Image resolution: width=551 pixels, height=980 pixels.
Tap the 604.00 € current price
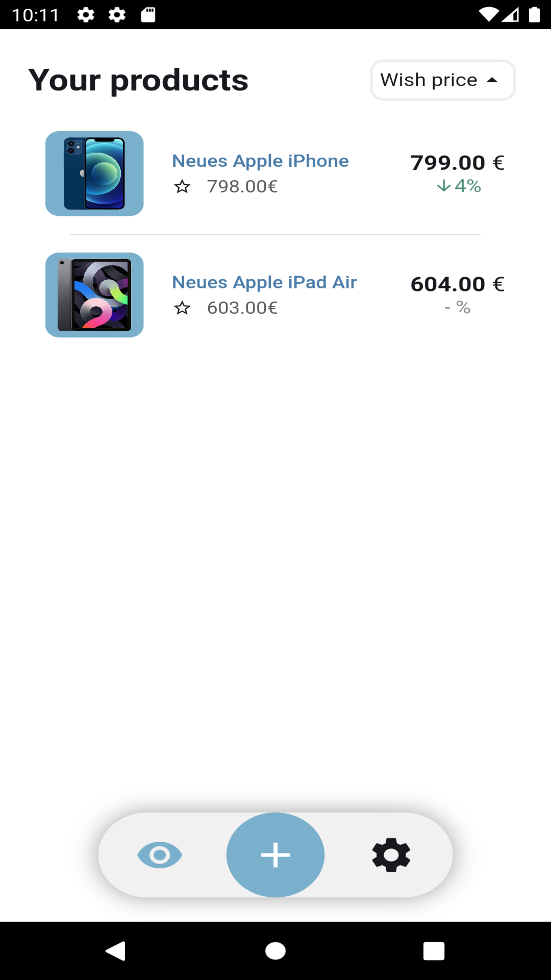point(458,284)
